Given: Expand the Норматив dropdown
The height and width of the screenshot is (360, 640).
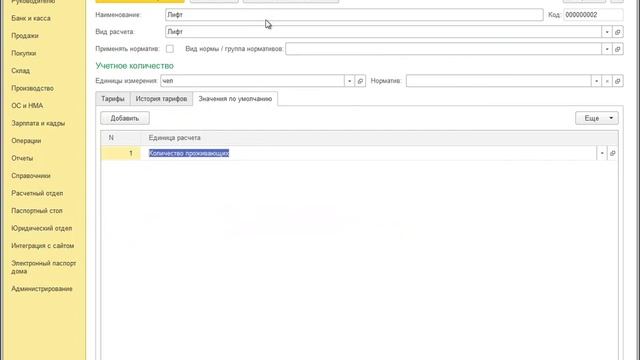Looking at the screenshot, I should [x=596, y=81].
